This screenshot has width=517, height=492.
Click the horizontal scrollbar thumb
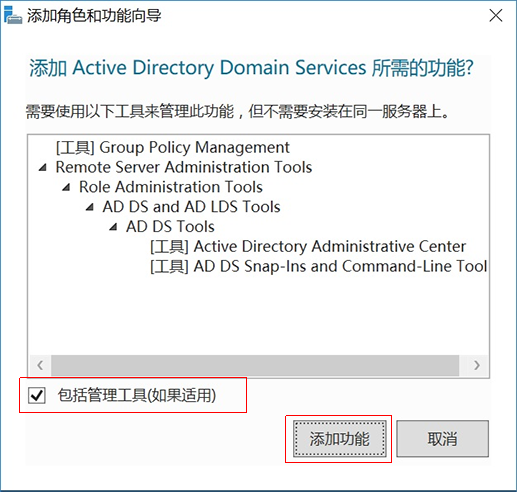[x=255, y=365]
